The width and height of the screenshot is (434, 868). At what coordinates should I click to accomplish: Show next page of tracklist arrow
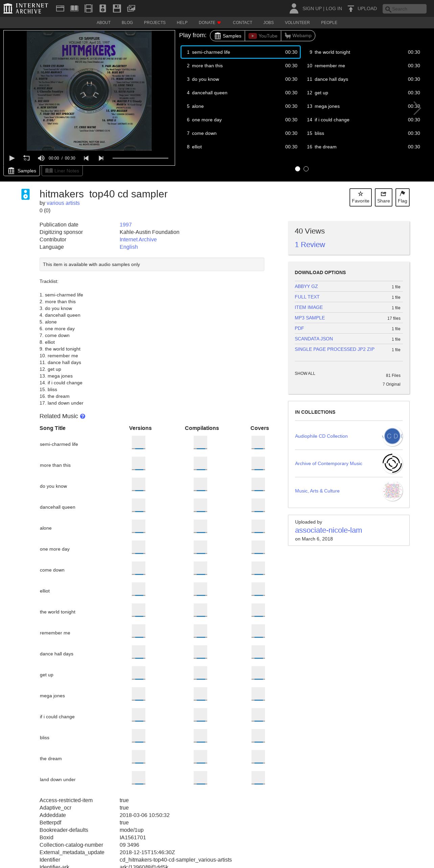[x=417, y=108]
